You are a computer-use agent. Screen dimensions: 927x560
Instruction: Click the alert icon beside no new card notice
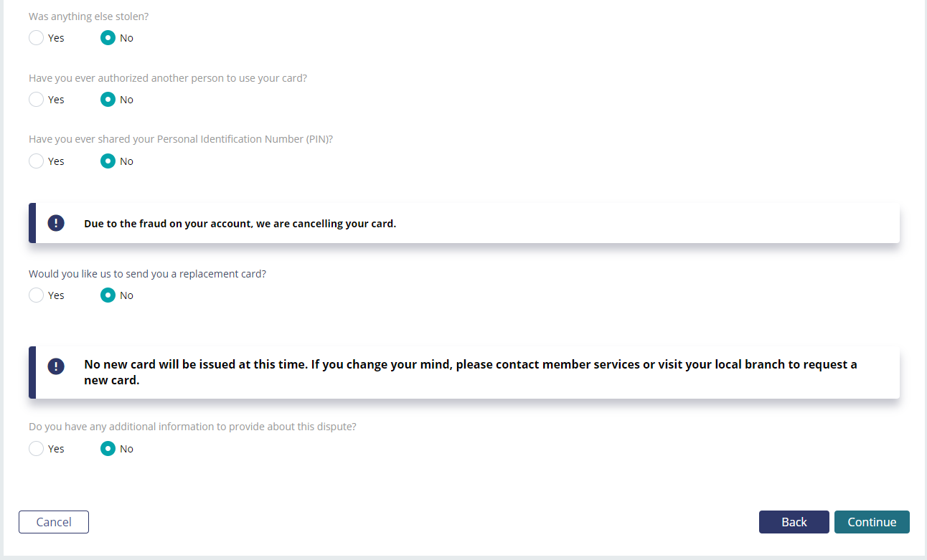click(x=56, y=366)
